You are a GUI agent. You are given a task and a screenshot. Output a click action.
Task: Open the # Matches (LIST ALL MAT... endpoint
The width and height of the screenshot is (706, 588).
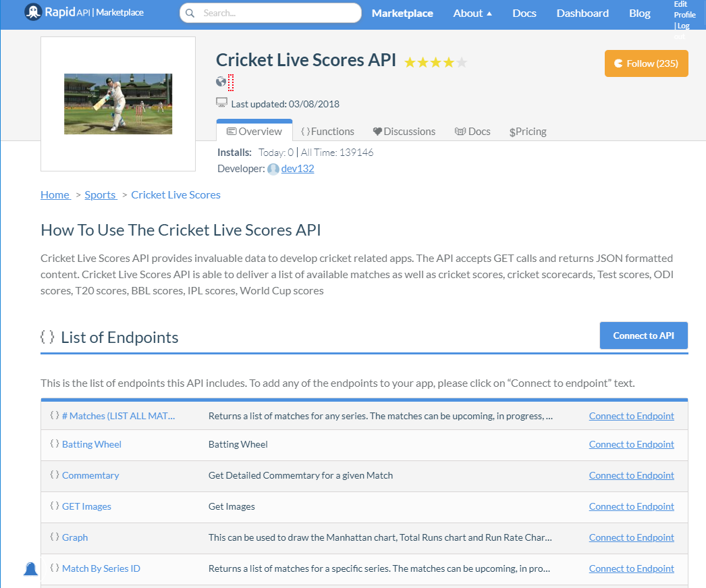click(118, 416)
